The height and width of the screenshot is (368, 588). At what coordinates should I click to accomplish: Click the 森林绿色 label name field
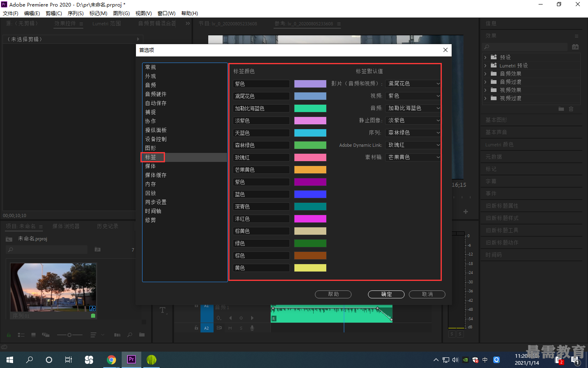261,145
